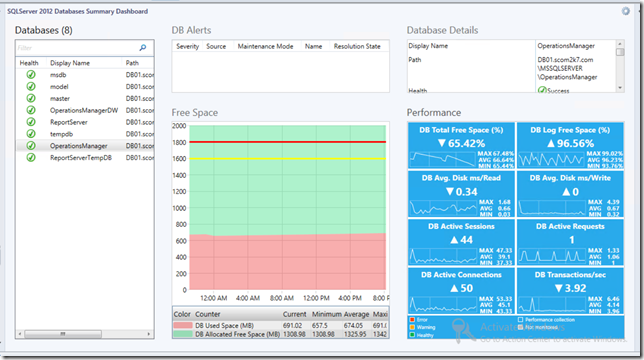The image size is (644, 360).
Task: Click the DB Used Space red color swatch
Action: coord(183,325)
